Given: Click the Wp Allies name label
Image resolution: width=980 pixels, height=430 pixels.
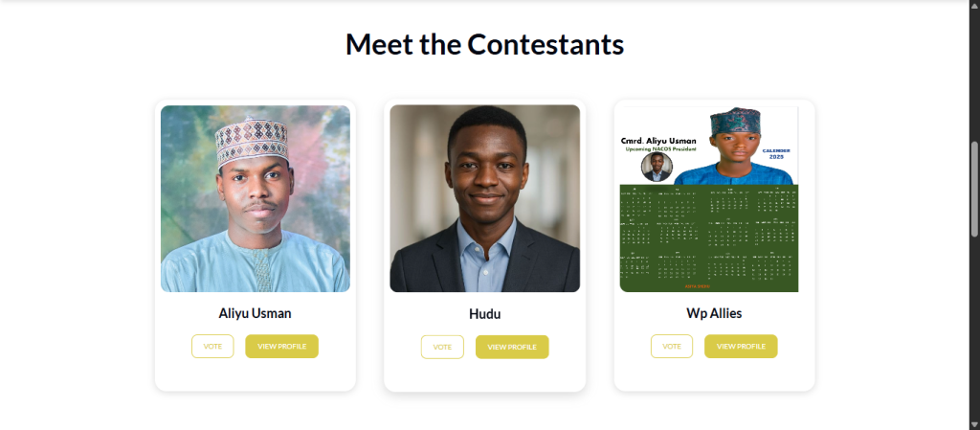Looking at the screenshot, I should (714, 313).
